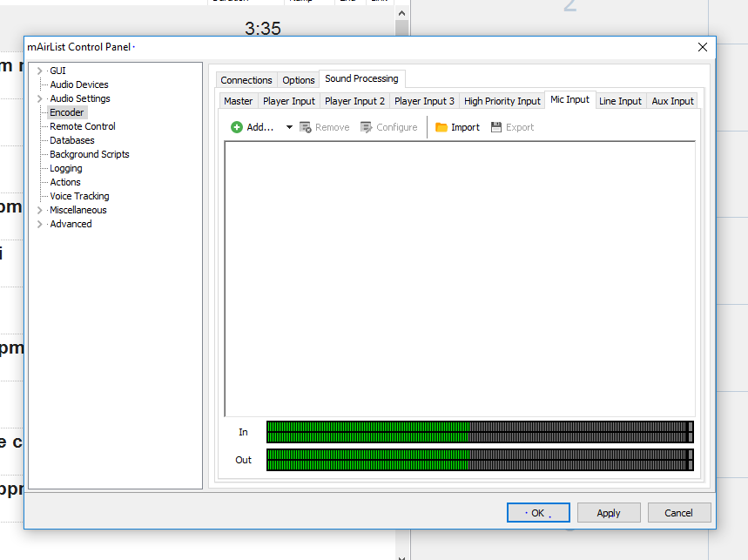The width and height of the screenshot is (748, 560).
Task: Click the Out level meter
Action: pos(480,460)
